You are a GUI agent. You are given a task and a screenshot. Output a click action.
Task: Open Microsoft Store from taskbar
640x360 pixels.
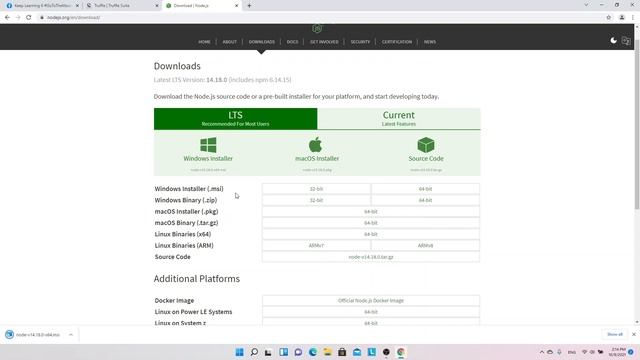point(342,352)
